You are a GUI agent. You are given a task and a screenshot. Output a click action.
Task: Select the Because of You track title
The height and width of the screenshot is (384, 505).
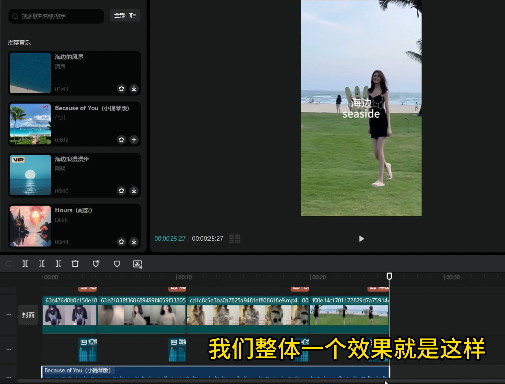click(x=92, y=108)
